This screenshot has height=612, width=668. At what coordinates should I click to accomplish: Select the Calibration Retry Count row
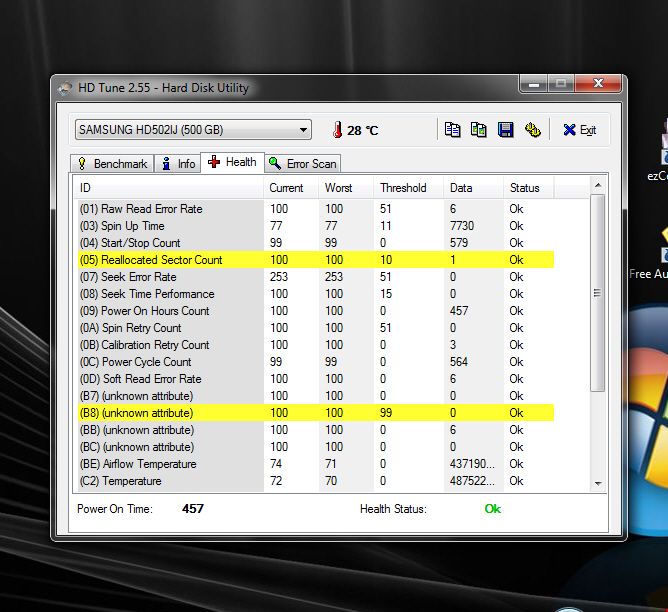click(316, 345)
